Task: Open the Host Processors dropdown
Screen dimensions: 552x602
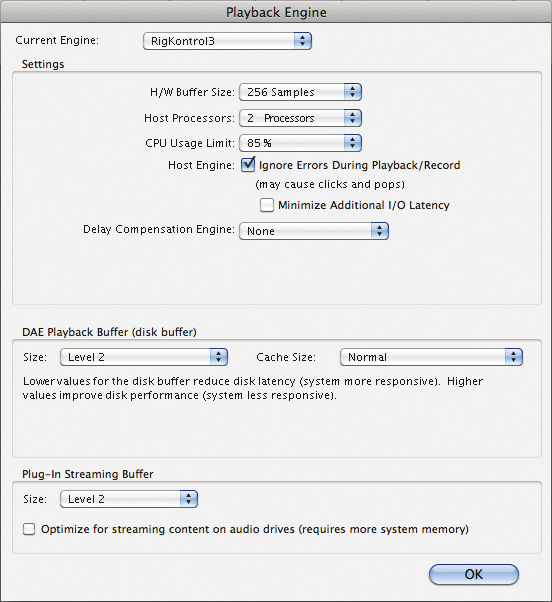Action: [x=300, y=118]
